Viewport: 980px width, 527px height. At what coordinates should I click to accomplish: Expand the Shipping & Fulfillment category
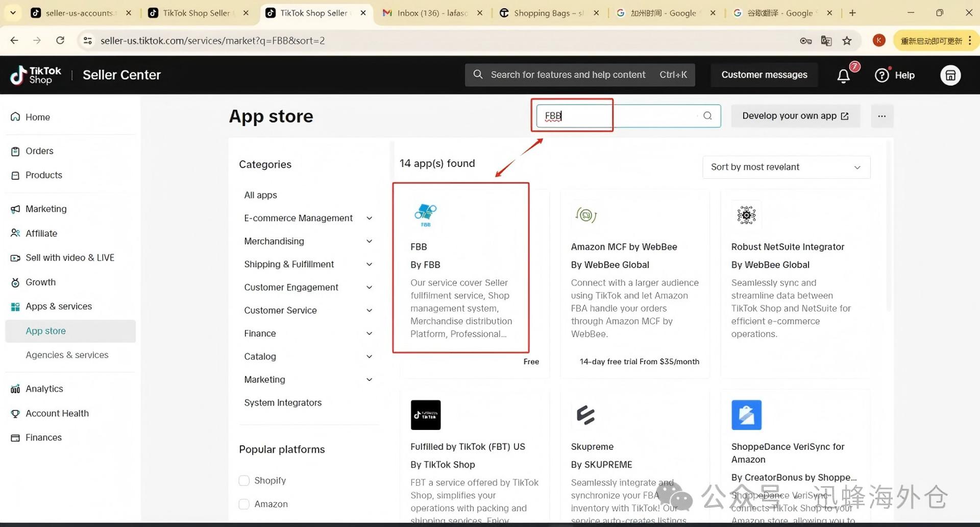pos(369,264)
